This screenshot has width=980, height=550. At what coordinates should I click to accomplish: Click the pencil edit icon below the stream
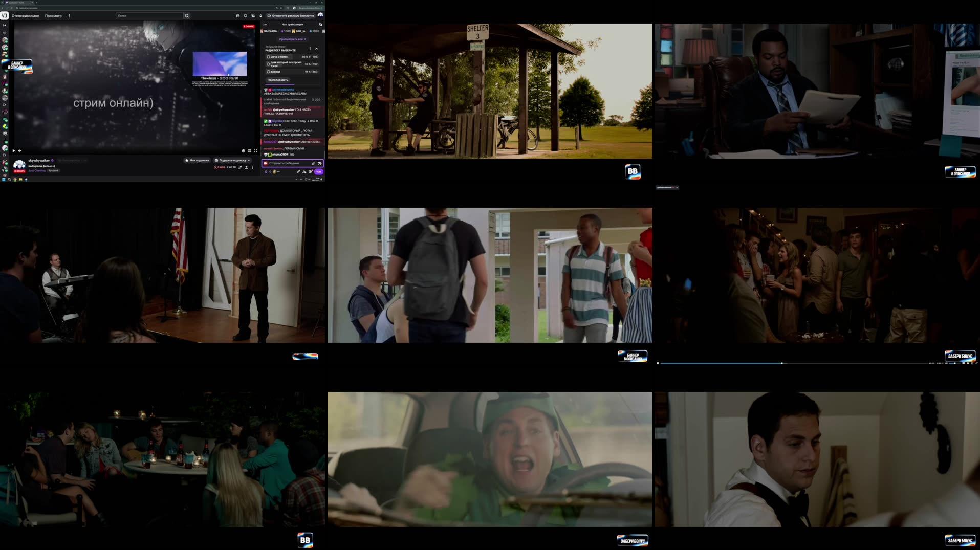click(x=240, y=167)
